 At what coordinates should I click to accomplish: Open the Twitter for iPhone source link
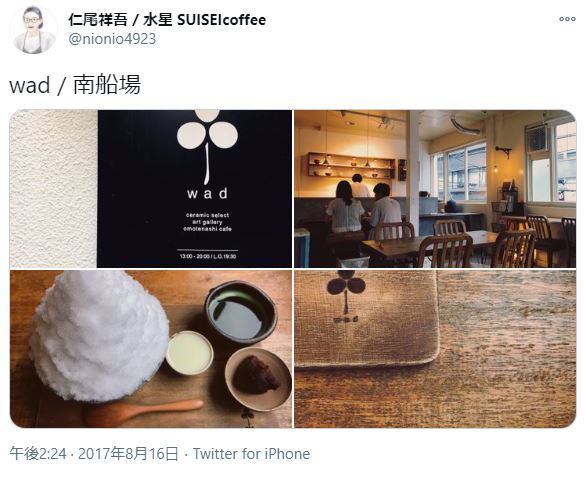coord(251,454)
